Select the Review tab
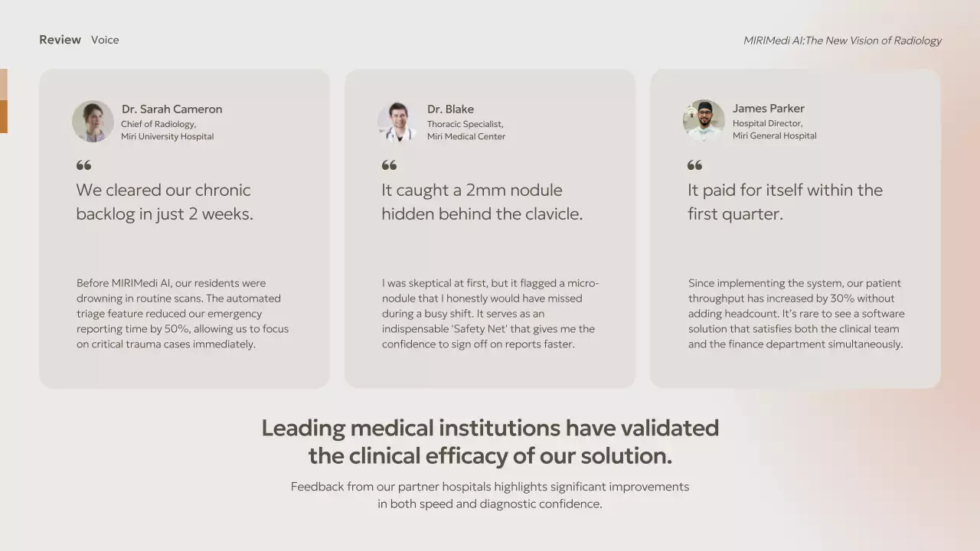 point(60,40)
